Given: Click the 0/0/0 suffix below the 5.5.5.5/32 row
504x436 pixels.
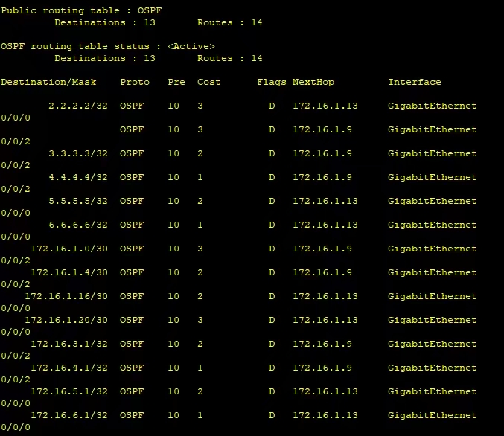Looking at the screenshot, I should coord(16,213).
